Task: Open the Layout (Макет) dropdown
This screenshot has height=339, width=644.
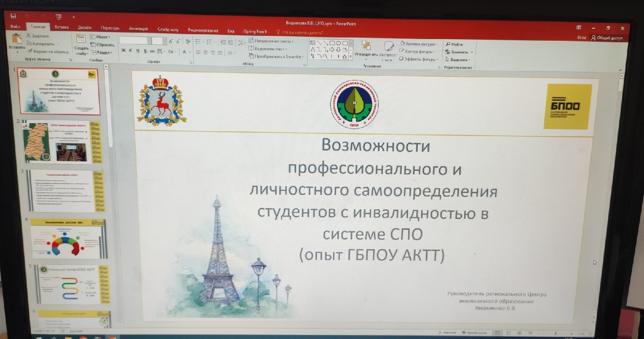Action: click(x=100, y=37)
